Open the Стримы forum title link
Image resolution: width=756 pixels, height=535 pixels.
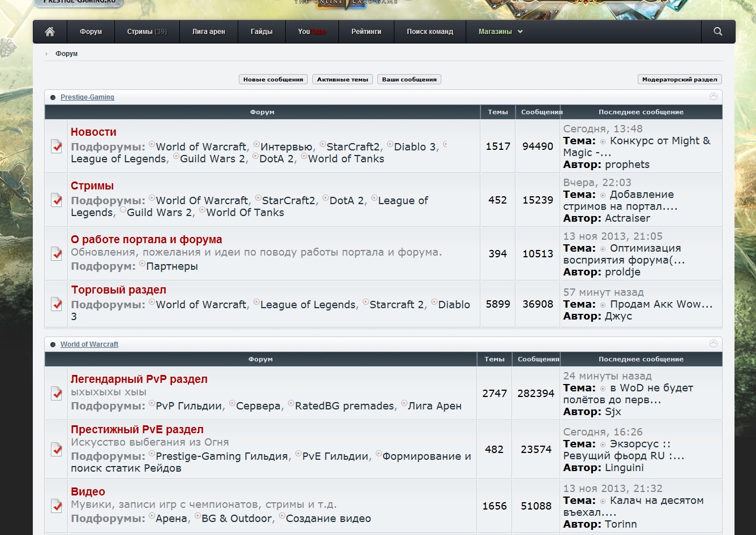coord(92,185)
